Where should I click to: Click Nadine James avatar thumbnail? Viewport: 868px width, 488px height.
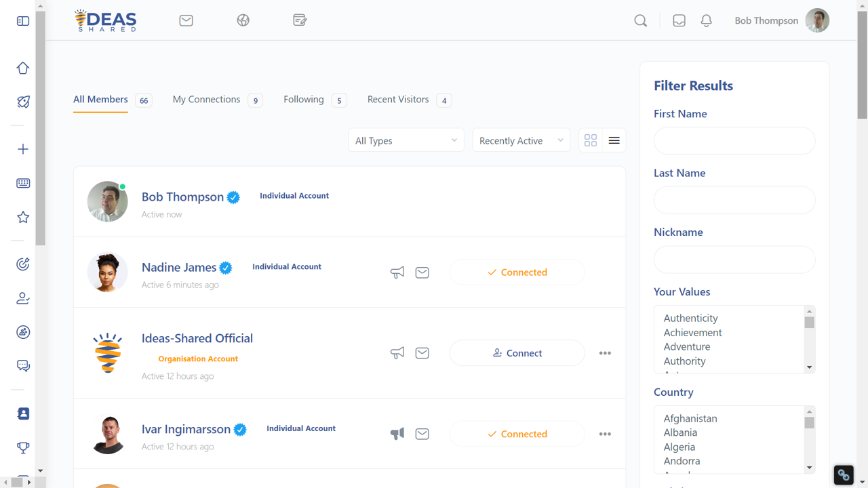(108, 272)
